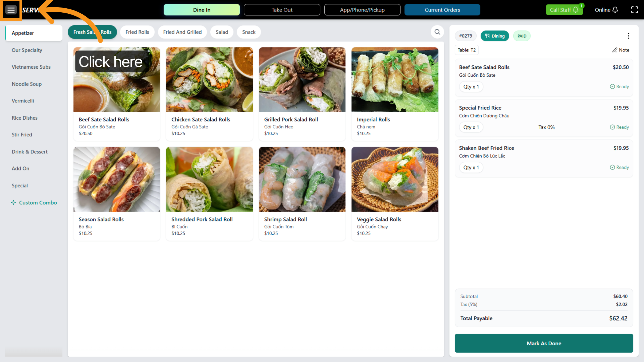Click the Online bell icon
Image resolution: width=644 pixels, height=362 pixels.
[x=615, y=10]
